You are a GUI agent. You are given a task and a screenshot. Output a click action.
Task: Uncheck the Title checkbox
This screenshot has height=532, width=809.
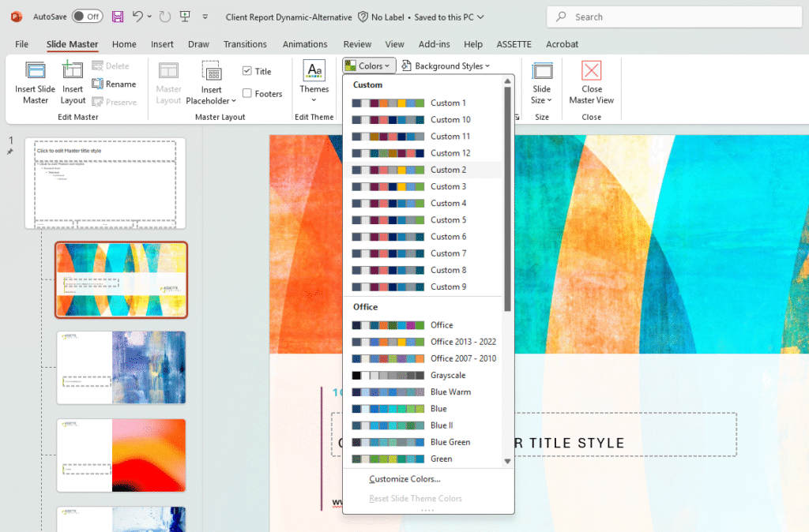[x=247, y=70]
